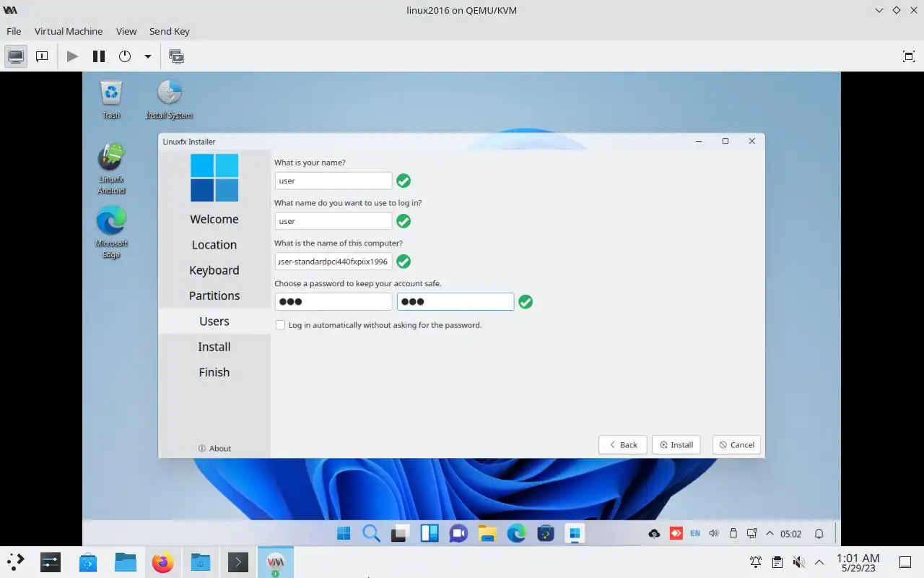Open the View menu
This screenshot has width=924, height=578.
(x=126, y=31)
